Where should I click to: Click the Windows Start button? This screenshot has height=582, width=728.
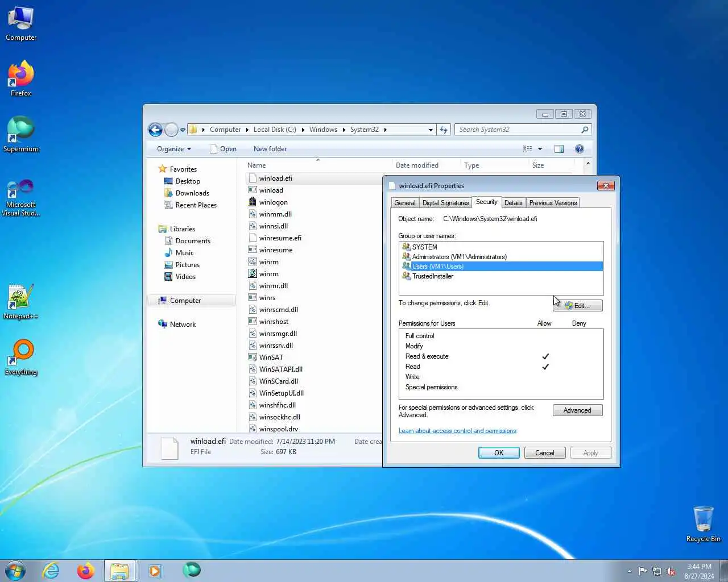pos(15,571)
